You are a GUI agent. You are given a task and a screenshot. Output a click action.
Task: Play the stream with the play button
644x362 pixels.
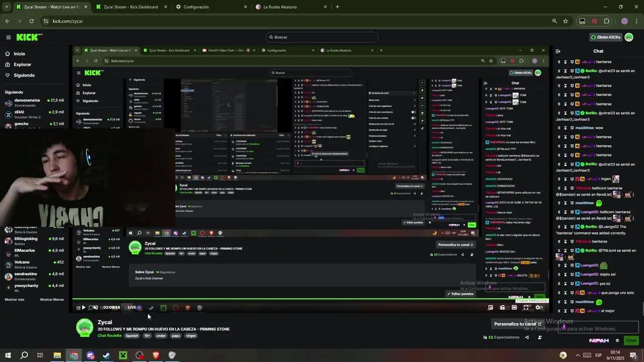(x=84, y=308)
